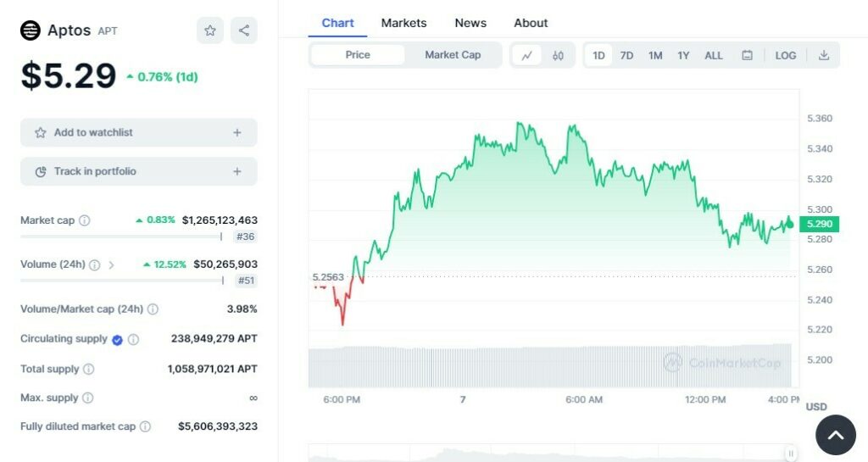Screen dimensions: 868x462
Task: Expand the Volume (24h) chevron
Action: 111,264
